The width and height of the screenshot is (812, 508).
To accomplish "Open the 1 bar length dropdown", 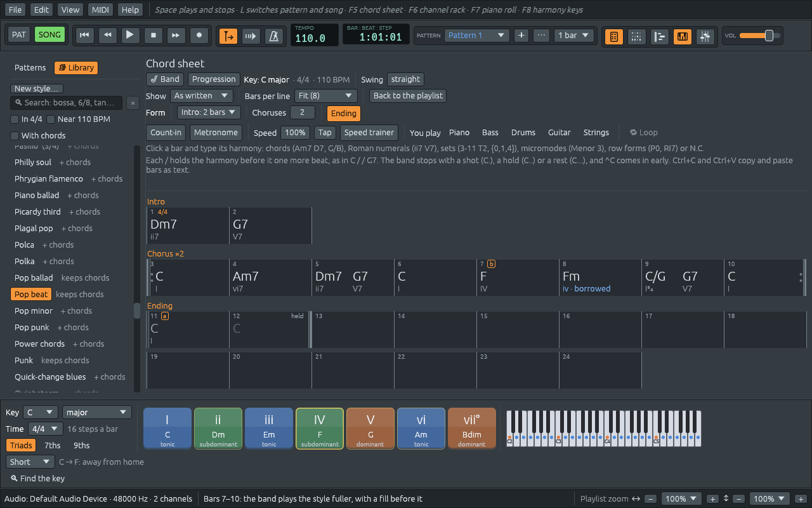I will click(573, 36).
